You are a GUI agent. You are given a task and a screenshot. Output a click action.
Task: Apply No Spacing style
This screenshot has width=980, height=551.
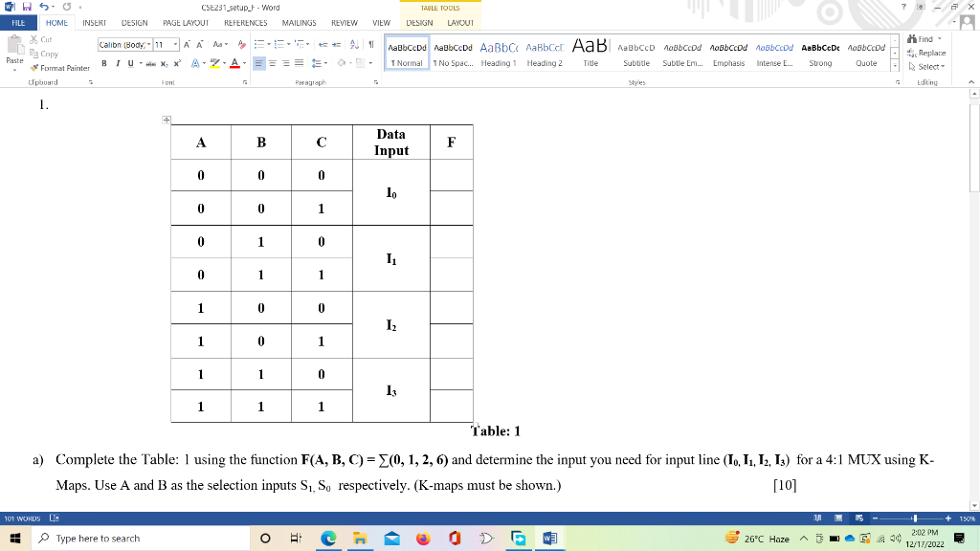pos(453,54)
